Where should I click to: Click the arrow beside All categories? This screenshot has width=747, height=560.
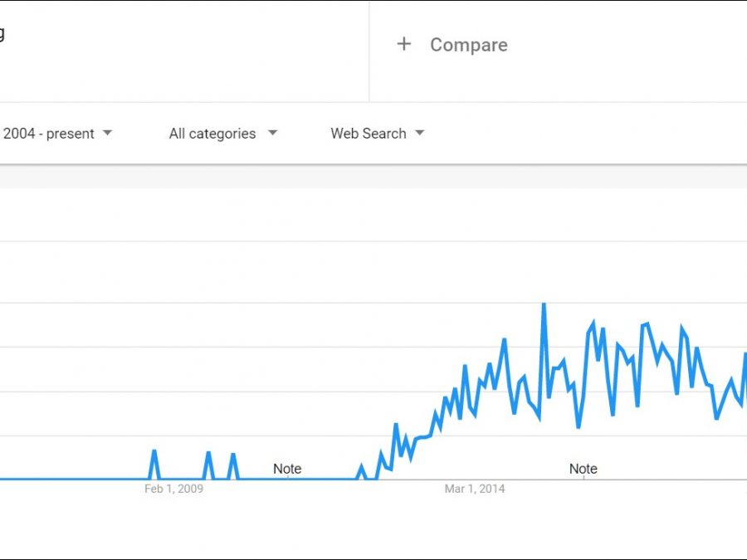(273, 133)
